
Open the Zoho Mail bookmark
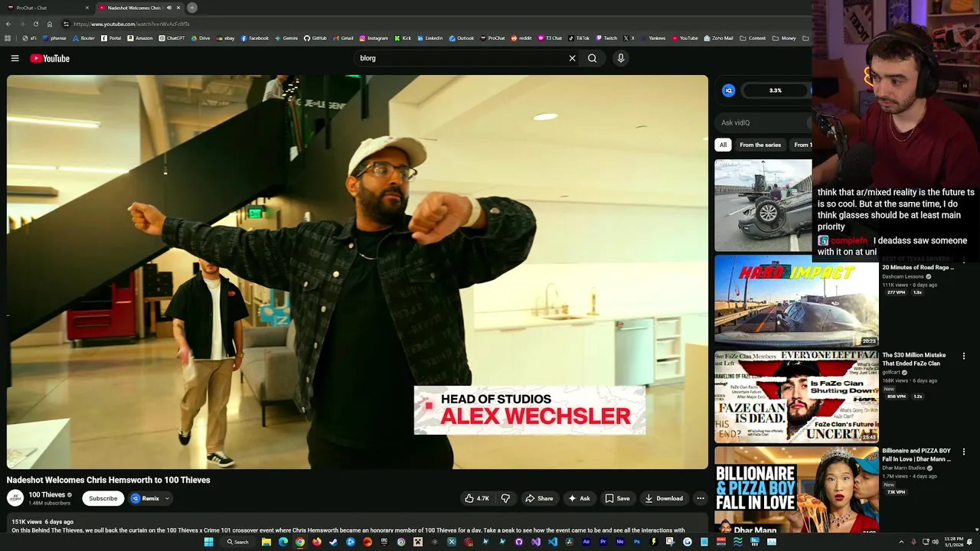(718, 38)
